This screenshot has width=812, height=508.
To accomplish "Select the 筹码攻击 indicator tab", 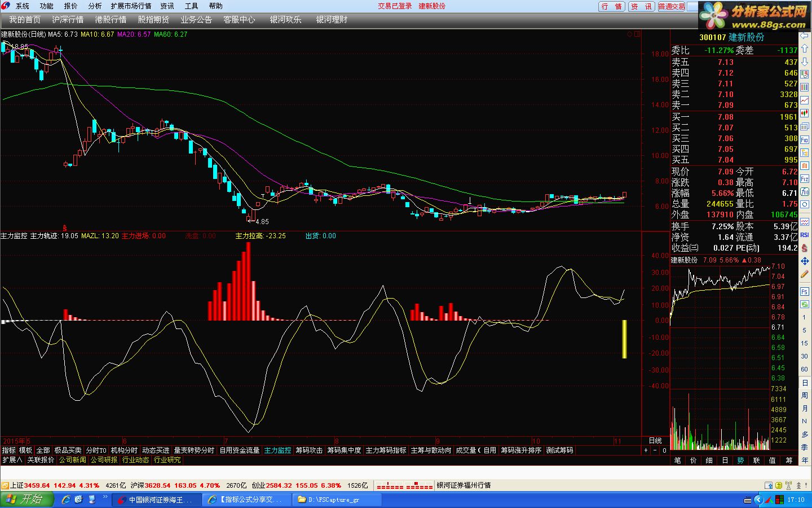I will [x=309, y=450].
